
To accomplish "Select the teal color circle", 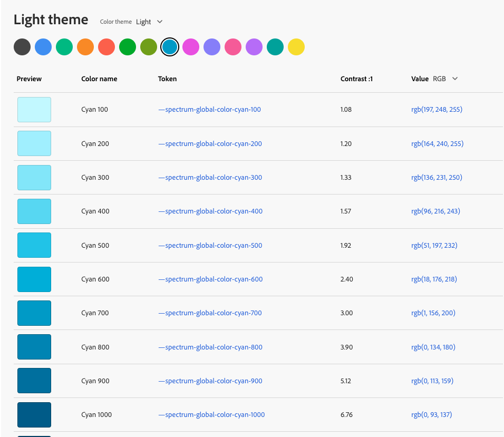I will (275, 47).
